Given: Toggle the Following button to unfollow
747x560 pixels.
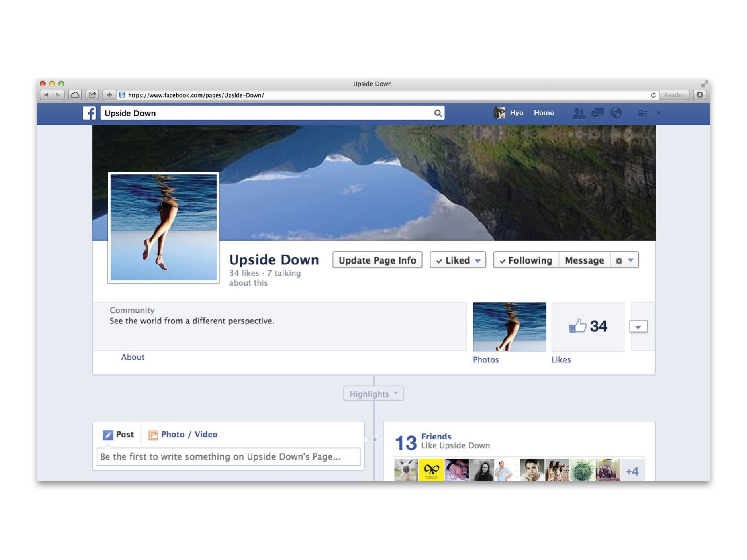Looking at the screenshot, I should click(526, 260).
